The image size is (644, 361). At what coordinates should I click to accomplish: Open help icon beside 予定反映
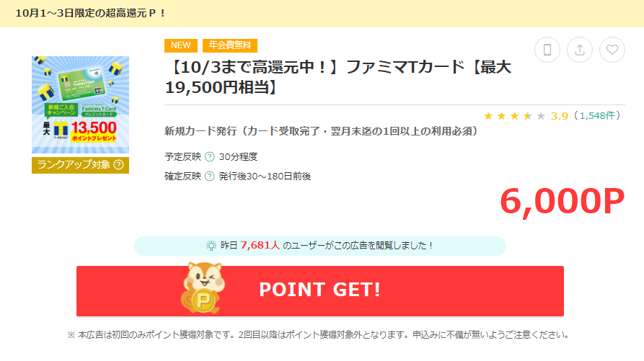[209, 156]
